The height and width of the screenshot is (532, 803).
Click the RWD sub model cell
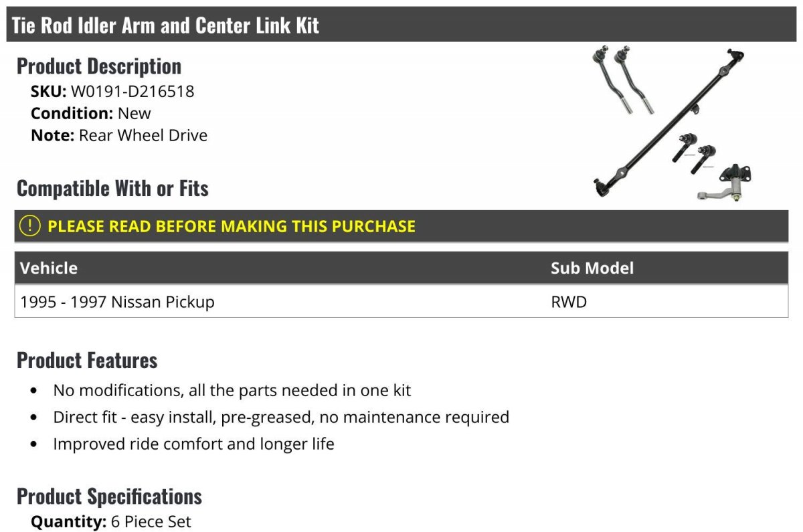[x=569, y=302]
